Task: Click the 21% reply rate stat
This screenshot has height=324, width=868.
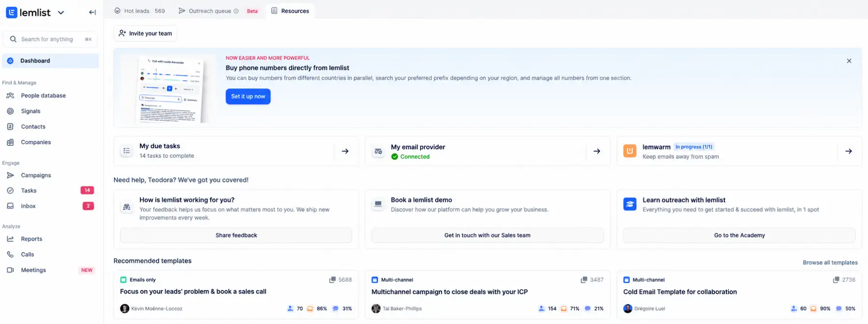Action: [594, 309]
